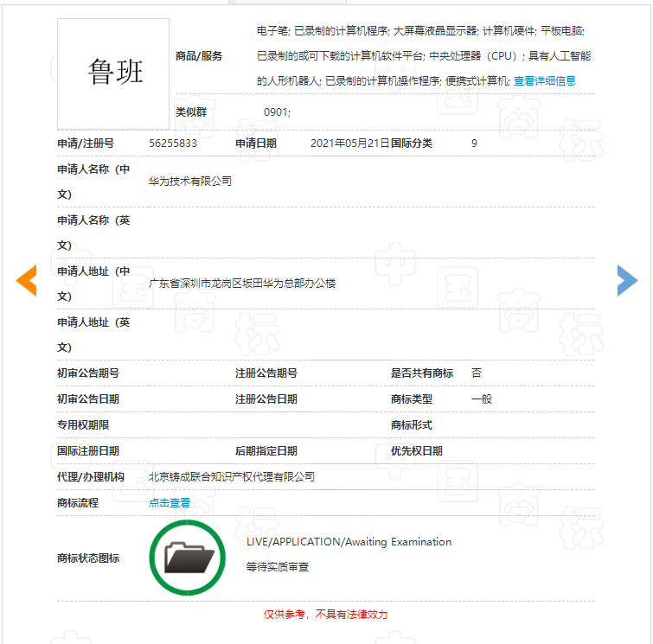Click the 国际注册日期 label
Viewport: 653px width, 644px height.
coord(88,451)
